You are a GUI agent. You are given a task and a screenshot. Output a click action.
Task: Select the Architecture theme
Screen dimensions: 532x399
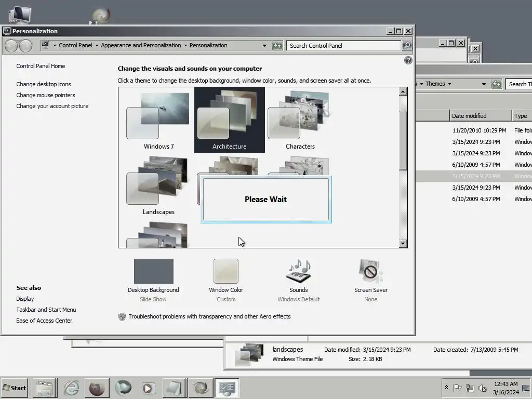[229, 120]
